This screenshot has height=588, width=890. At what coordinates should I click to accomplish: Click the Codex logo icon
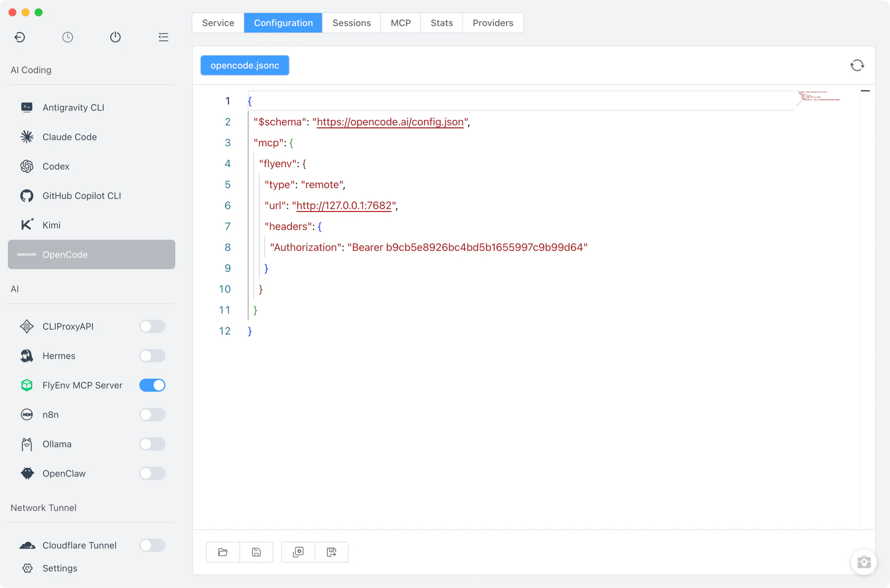(27, 166)
